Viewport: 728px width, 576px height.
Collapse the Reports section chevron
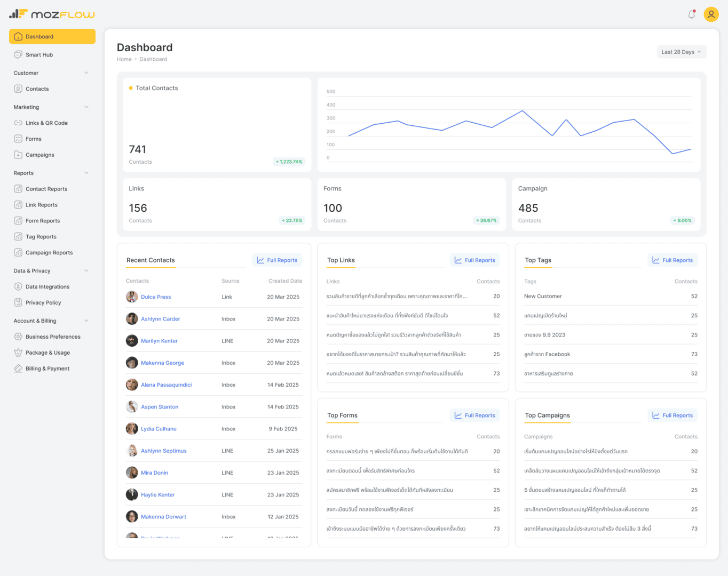pyautogui.click(x=86, y=173)
